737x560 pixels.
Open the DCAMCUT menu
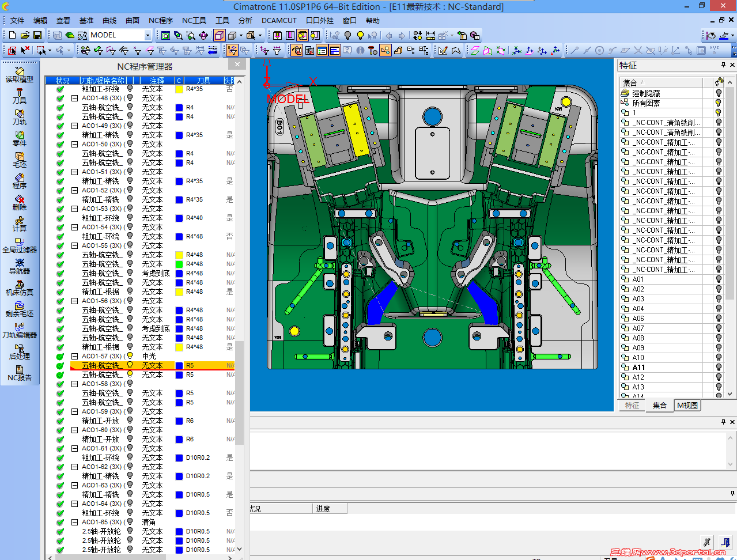pos(279,20)
